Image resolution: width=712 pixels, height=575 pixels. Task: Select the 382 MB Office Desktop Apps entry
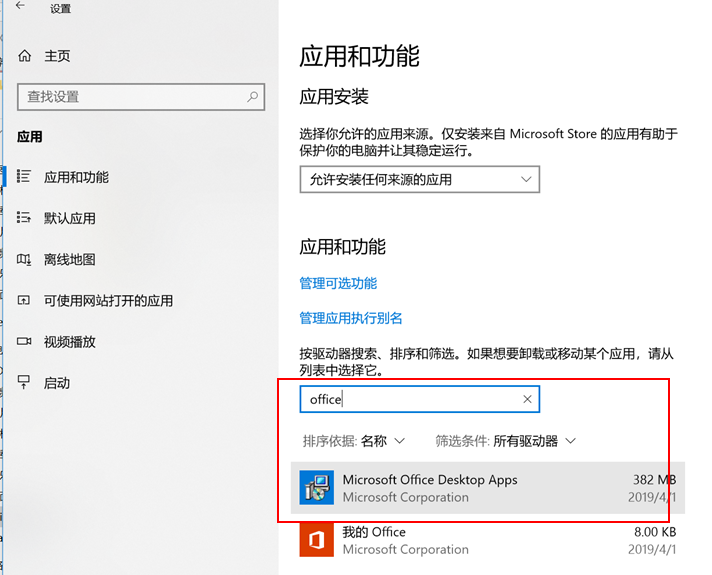tap(480, 488)
